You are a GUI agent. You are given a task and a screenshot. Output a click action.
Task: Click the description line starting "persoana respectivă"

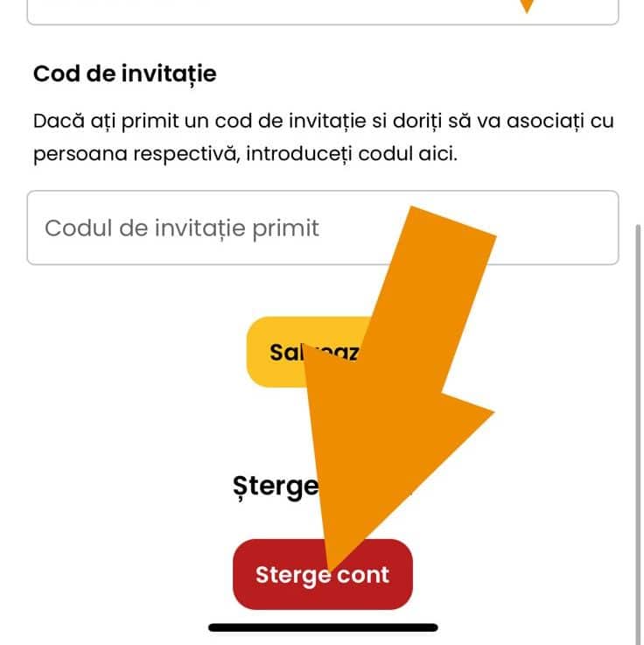[245, 154]
